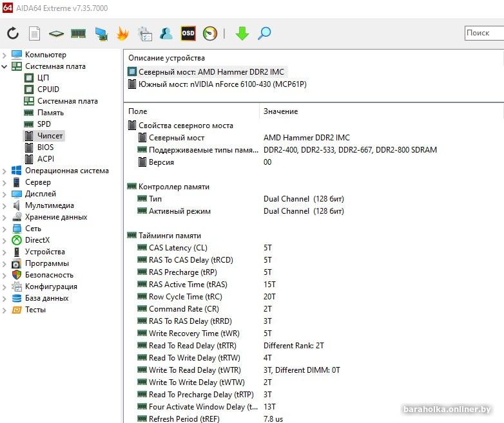Image resolution: width=504 pixels, height=423 pixels.
Task: Select ЦП in the tree
Action: (43, 78)
